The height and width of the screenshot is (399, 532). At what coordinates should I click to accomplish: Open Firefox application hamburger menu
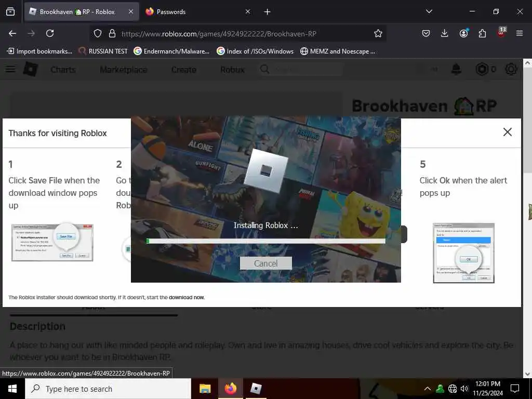click(x=520, y=33)
